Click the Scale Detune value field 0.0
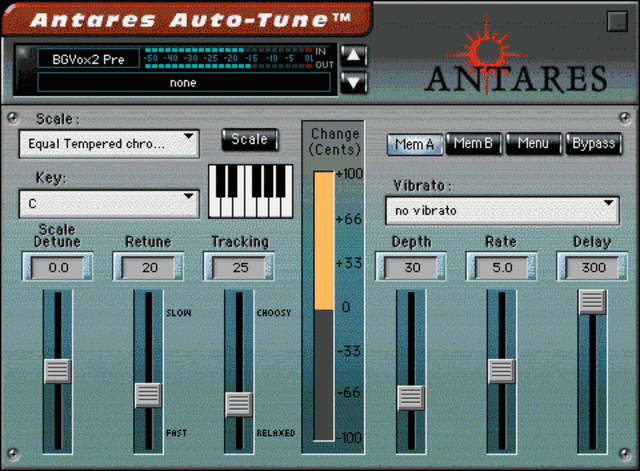 tap(58, 268)
